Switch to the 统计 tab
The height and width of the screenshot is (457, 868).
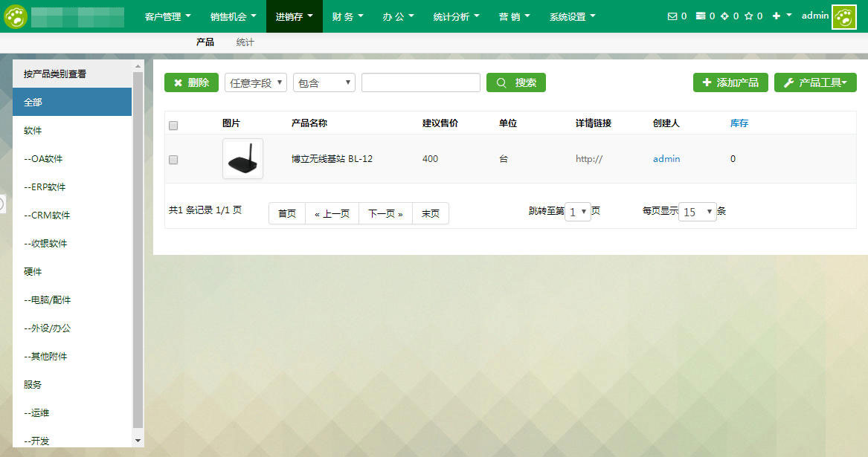(245, 42)
